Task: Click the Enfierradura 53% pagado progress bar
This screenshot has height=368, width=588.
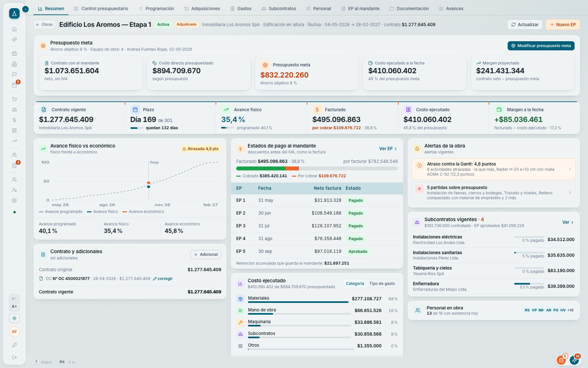Action: point(529,284)
